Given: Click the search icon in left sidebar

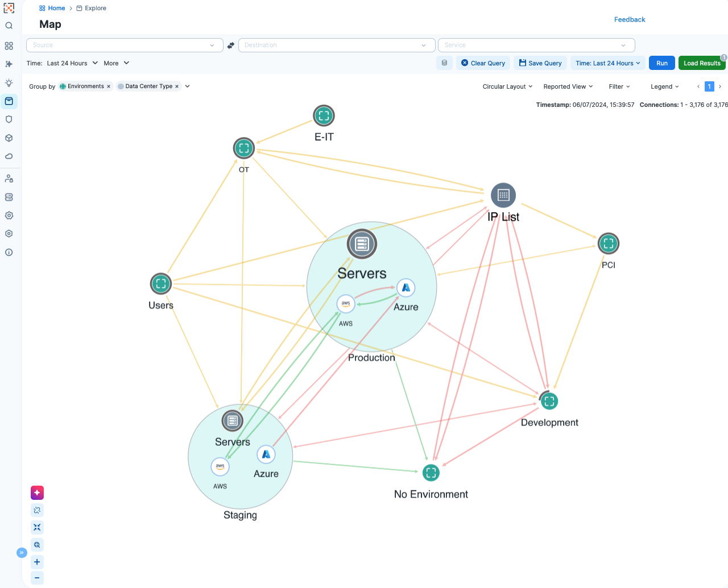Looking at the screenshot, I should coord(9,26).
